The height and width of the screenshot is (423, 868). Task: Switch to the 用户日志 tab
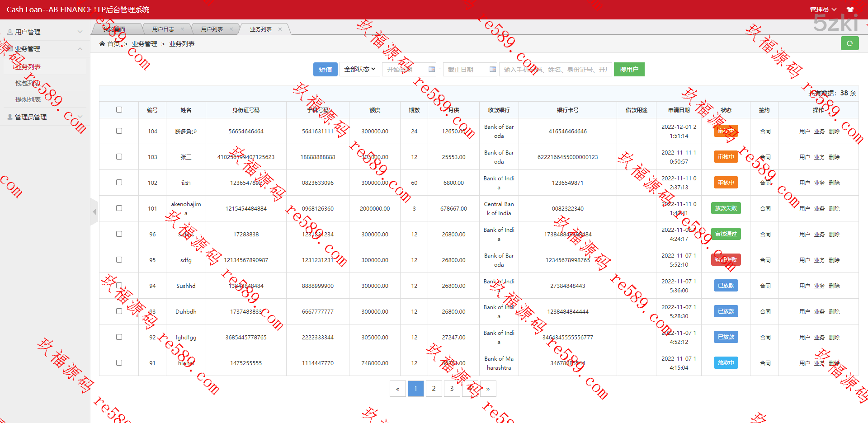pos(163,29)
